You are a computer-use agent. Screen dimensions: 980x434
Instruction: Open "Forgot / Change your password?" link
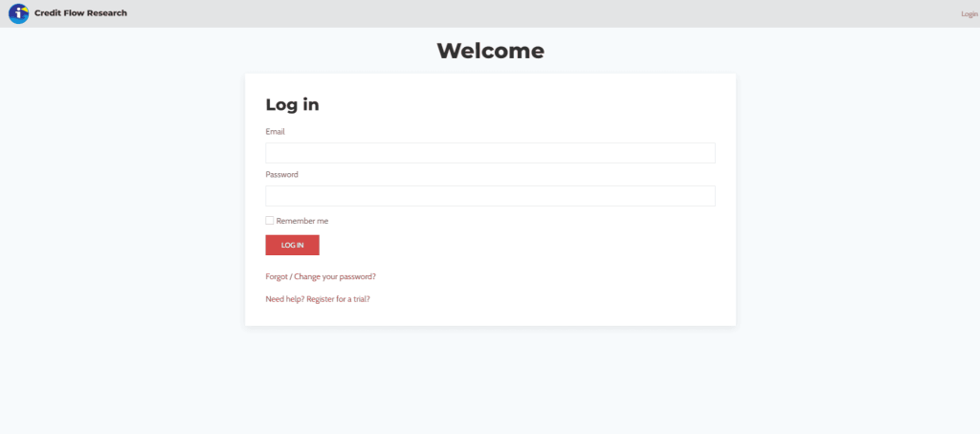pos(321,276)
